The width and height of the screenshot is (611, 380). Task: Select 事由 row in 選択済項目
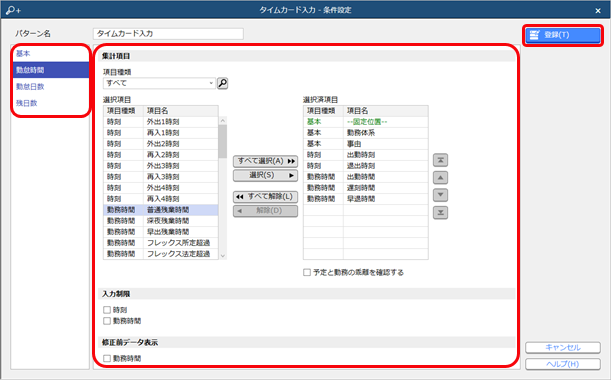tap(366, 144)
